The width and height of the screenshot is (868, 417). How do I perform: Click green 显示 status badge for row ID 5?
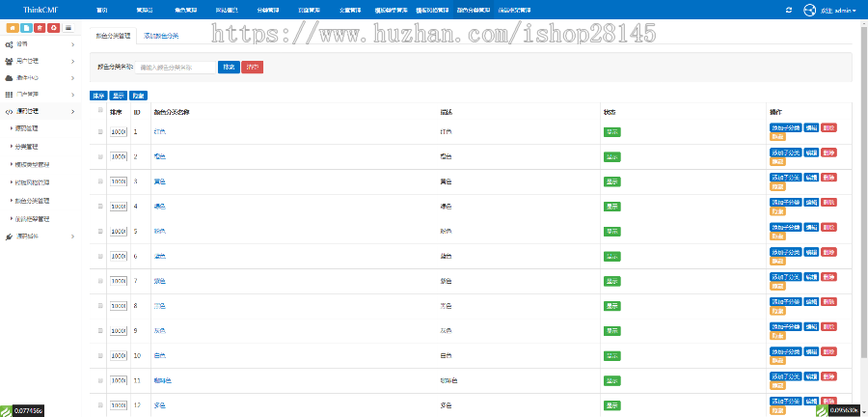click(611, 232)
